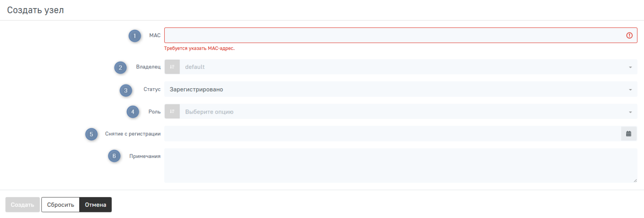Open the Роль dropdown 'Выберите опцию'

coord(402,112)
